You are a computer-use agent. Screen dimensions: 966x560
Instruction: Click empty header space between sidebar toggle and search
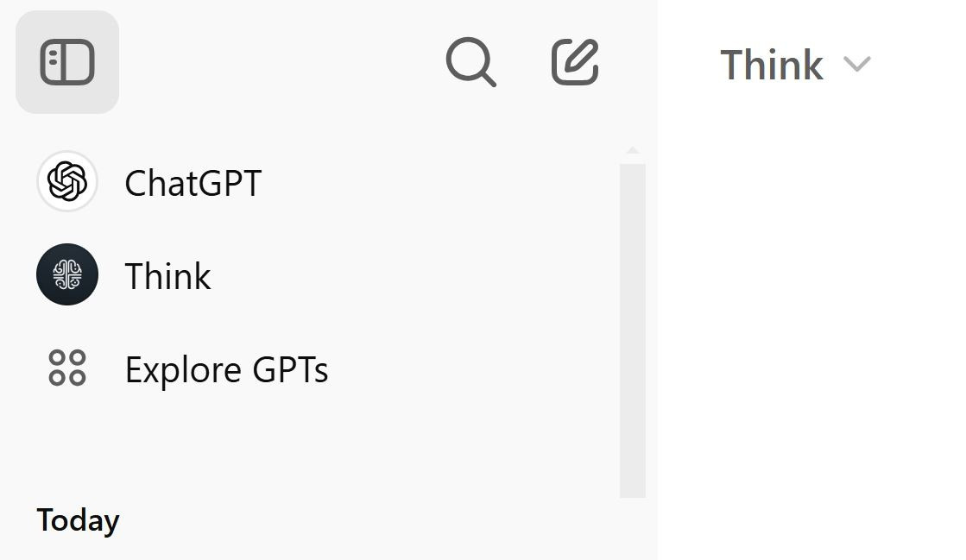276,62
